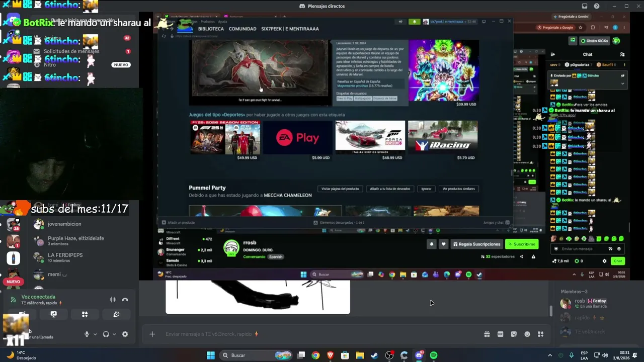Screen dimensions: 644x362
Task: Open Task View on taskbar
Action: [301, 355]
